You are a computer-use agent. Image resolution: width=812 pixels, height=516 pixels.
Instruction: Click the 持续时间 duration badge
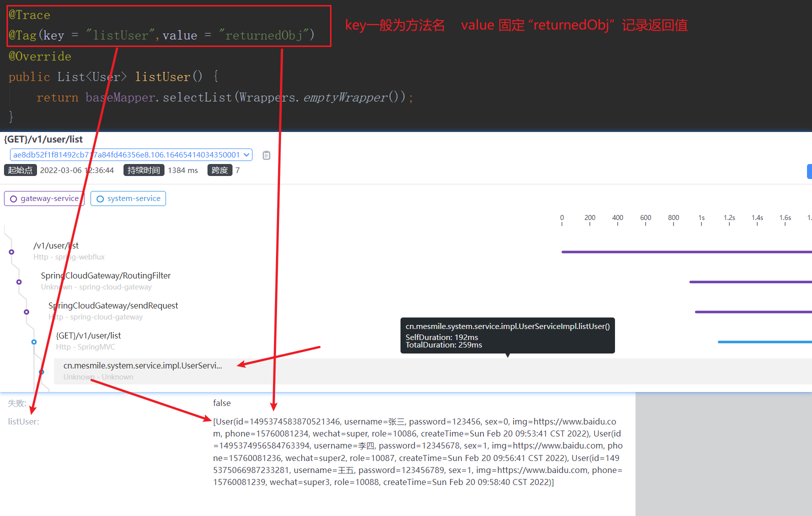coord(143,170)
